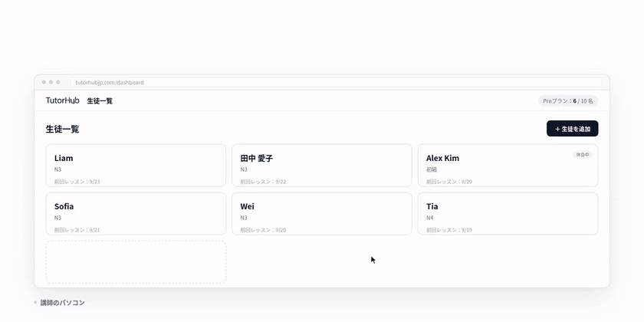Click the TutorHub logo
The width and height of the screenshot is (644, 322).
62,100
